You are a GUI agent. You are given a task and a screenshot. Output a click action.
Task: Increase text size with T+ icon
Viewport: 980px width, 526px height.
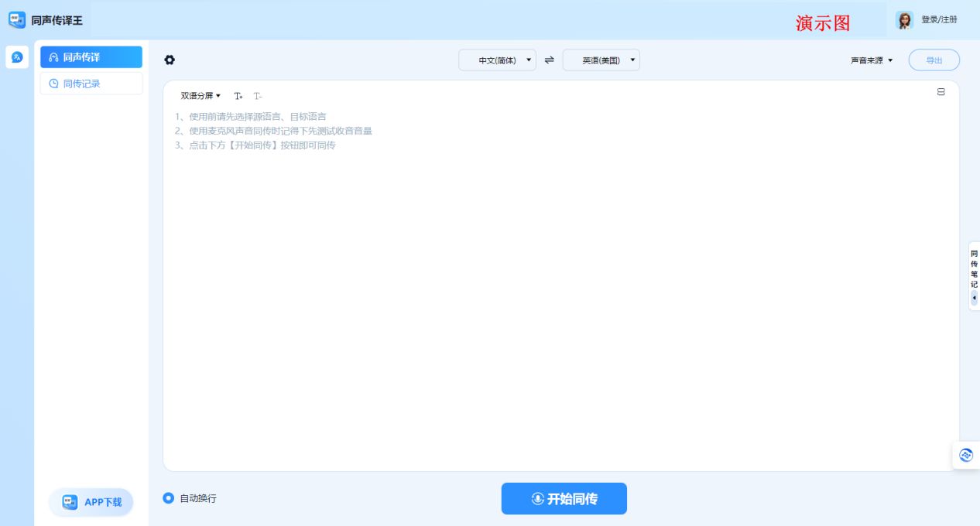[238, 96]
